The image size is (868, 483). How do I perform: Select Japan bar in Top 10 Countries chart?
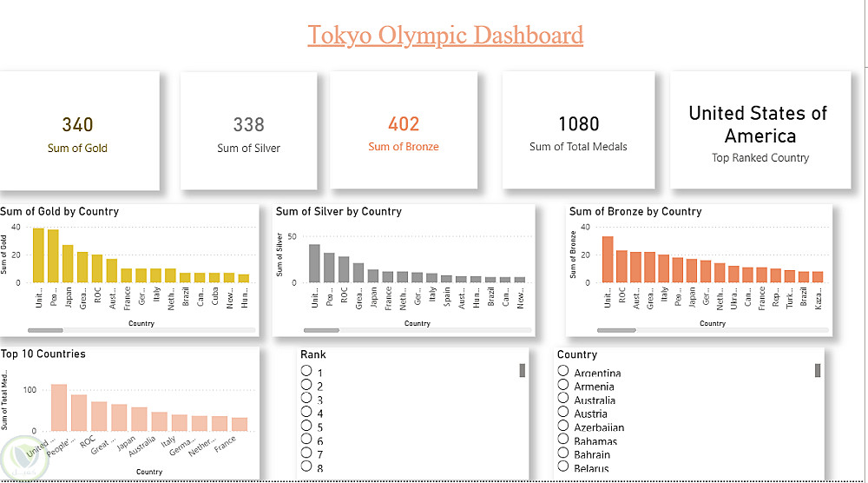(x=139, y=420)
